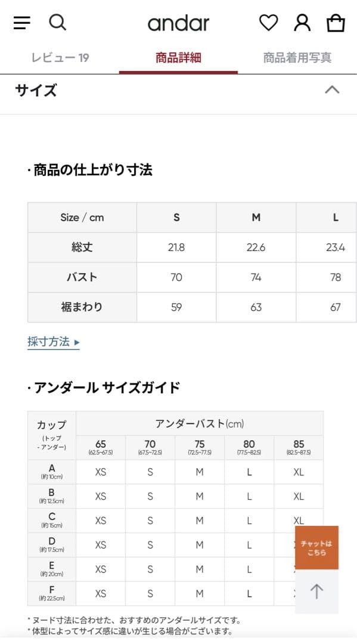Open the account profile icon
The height and width of the screenshot is (644, 357).
[302, 23]
